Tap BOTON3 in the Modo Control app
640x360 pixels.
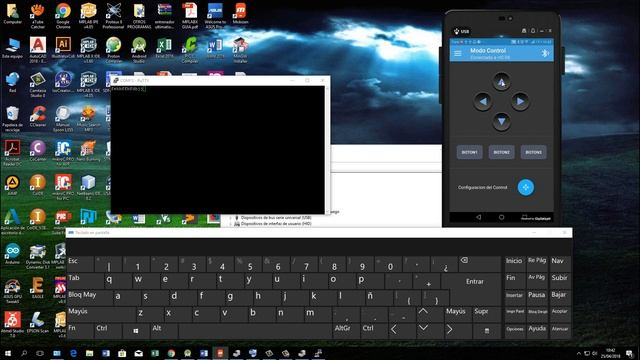[533, 152]
